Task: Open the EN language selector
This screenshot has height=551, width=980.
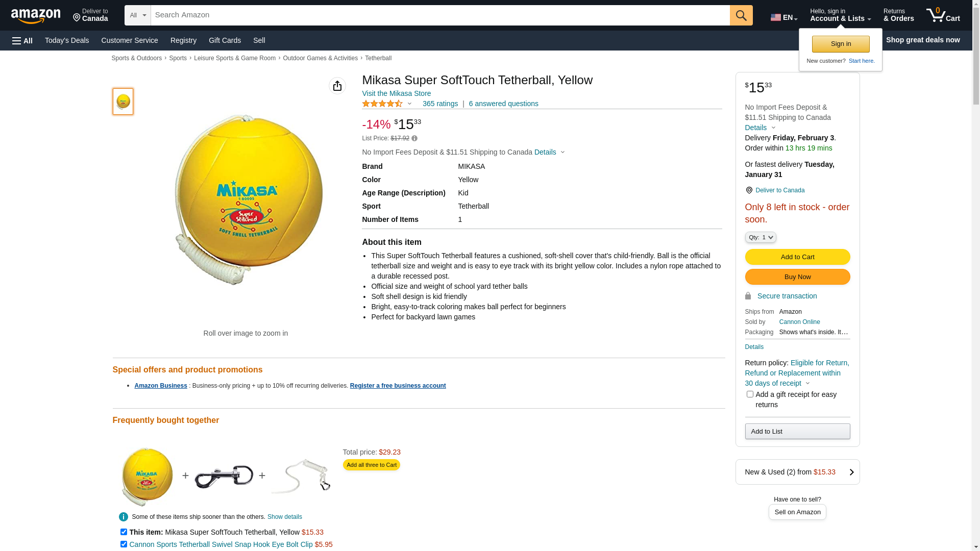Action: (784, 17)
